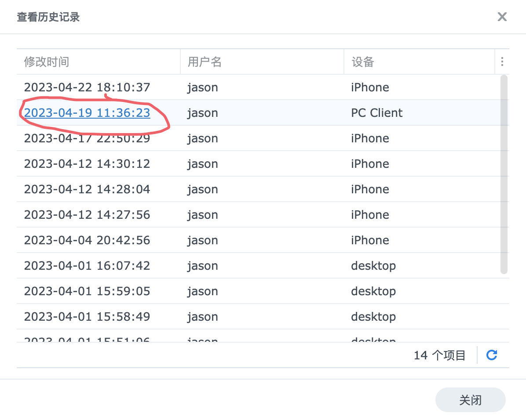The height and width of the screenshot is (420, 526).
Task: Sort by the 设备 column header
Action: coord(362,62)
